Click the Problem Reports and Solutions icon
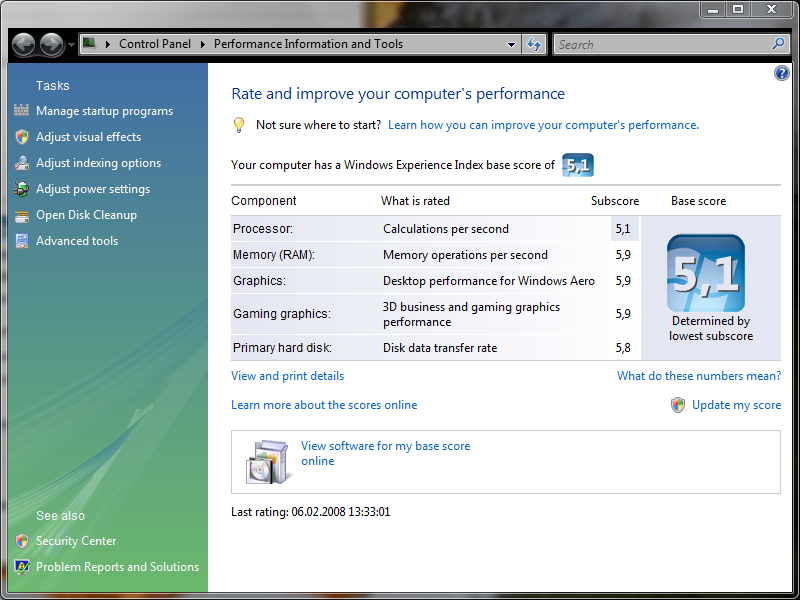This screenshot has height=600, width=800. click(x=21, y=567)
